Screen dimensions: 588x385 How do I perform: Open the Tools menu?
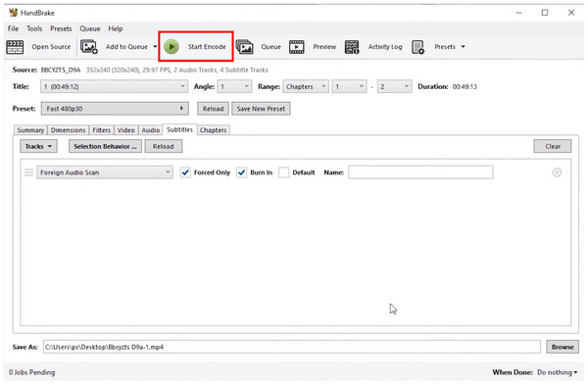pos(34,28)
